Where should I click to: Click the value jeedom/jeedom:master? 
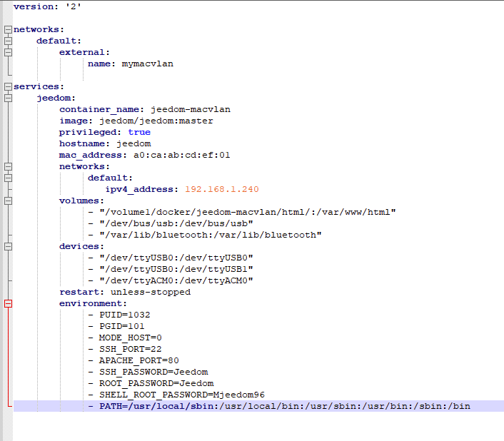click(x=156, y=121)
